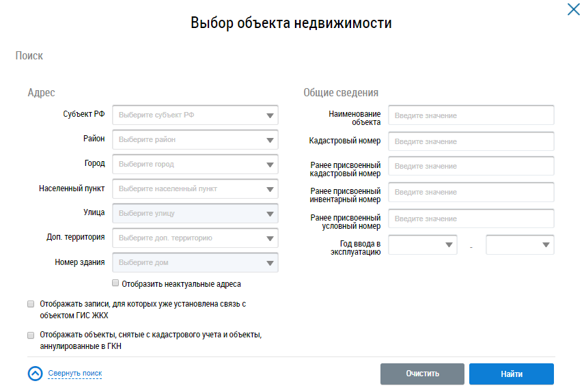Open the Номер здания dropdown

(195, 263)
